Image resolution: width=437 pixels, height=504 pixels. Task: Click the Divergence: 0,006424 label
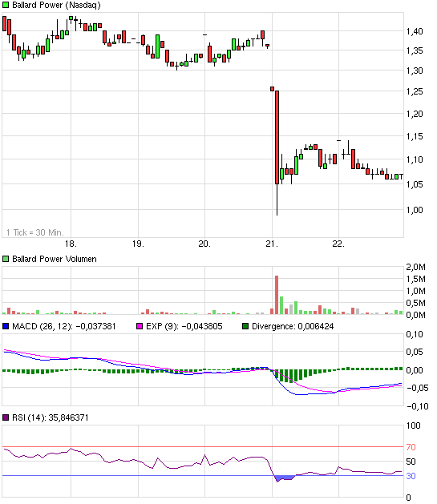click(293, 327)
